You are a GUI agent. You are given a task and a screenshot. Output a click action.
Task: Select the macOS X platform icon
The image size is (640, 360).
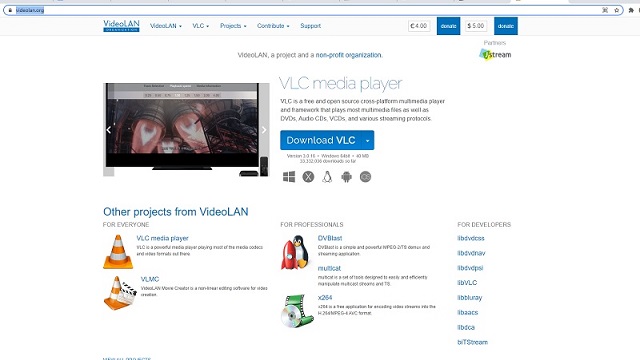[x=308, y=177]
